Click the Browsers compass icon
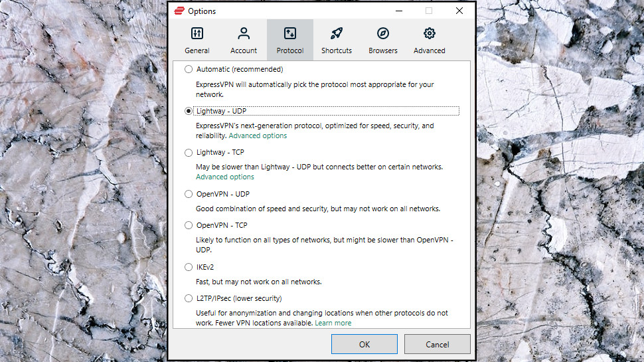644x362 pixels. (x=383, y=33)
